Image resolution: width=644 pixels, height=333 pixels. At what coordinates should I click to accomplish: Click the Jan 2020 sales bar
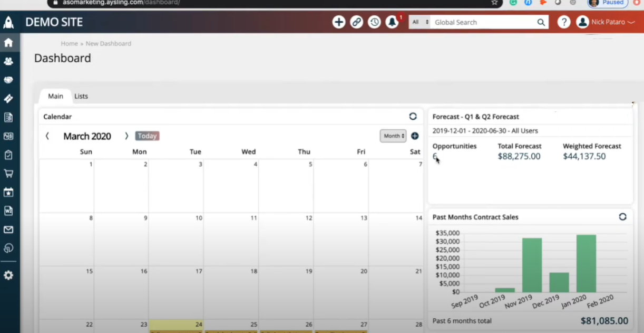586,263
